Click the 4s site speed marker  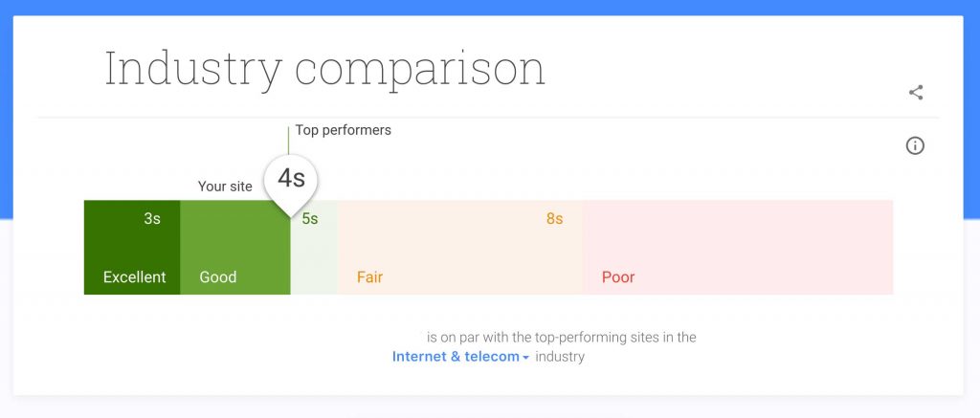click(x=291, y=179)
